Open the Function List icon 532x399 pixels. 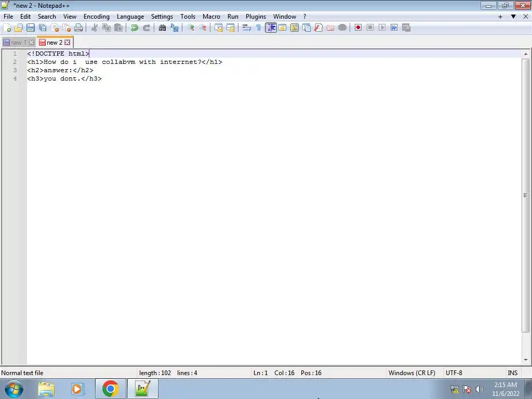[318, 28]
